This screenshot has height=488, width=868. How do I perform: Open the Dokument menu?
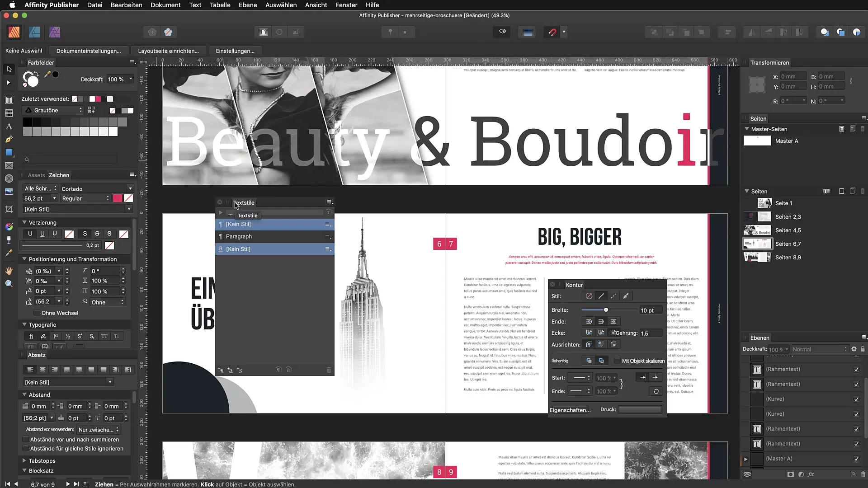point(165,5)
